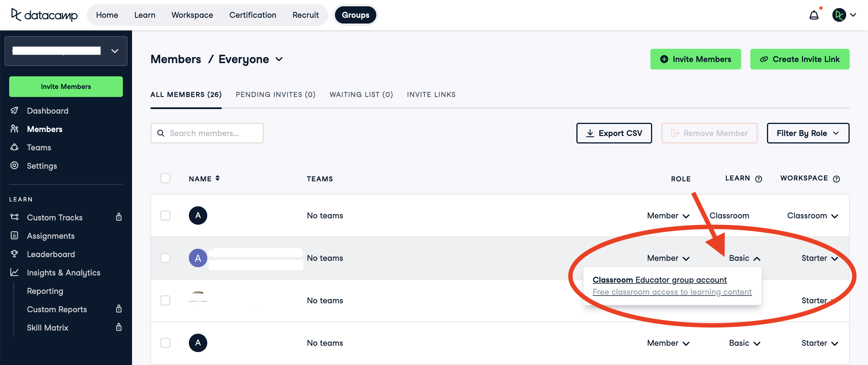Image resolution: width=868 pixels, height=365 pixels.
Task: Click the Teams icon in sidebar
Action: tap(14, 147)
